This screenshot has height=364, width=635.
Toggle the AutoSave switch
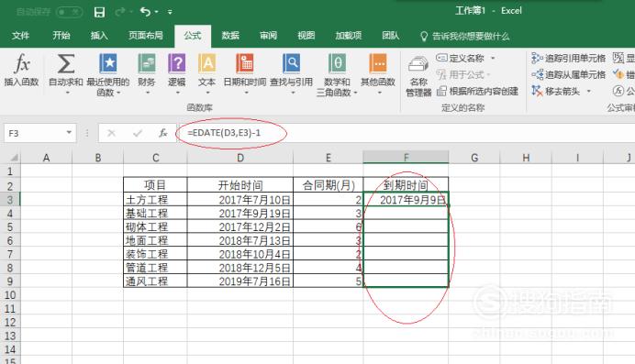(69, 12)
